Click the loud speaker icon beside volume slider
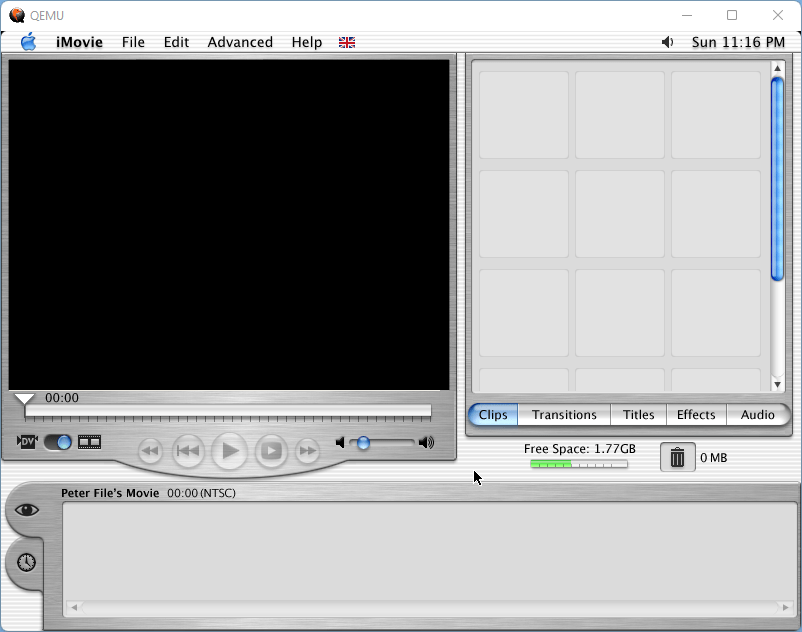Viewport: 802px width, 632px height. click(x=427, y=442)
